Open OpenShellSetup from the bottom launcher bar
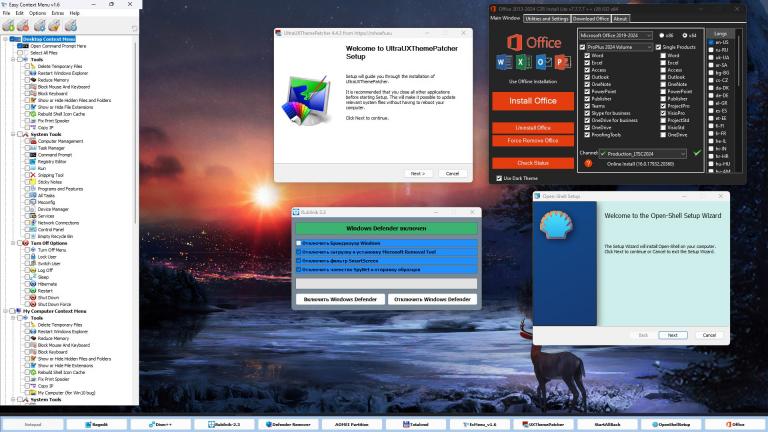 tap(671, 424)
